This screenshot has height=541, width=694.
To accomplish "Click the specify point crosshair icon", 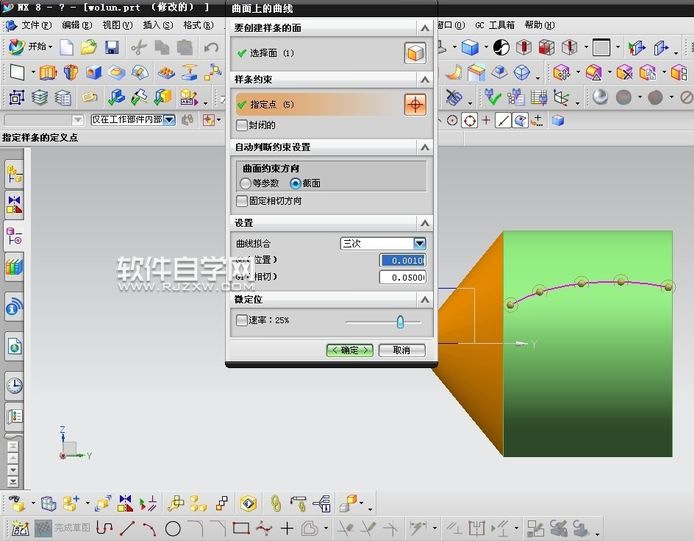I will point(414,104).
